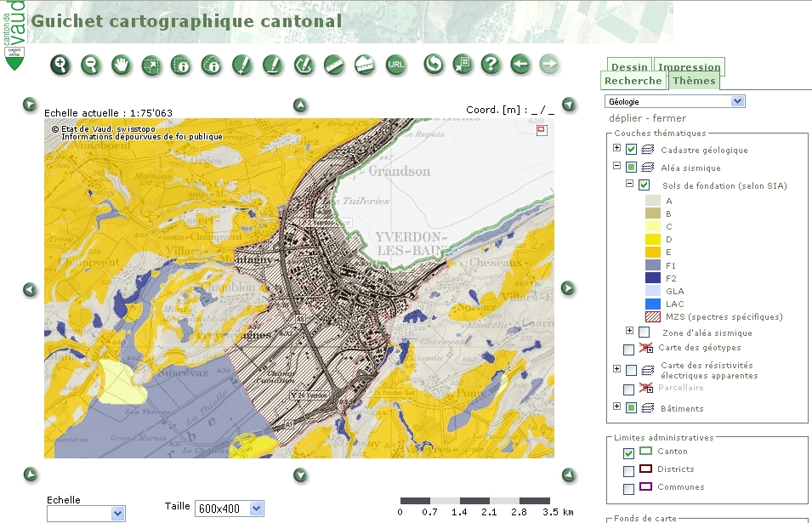This screenshot has width=812, height=523.
Task: Click the refresh map icon
Action: coord(434,65)
